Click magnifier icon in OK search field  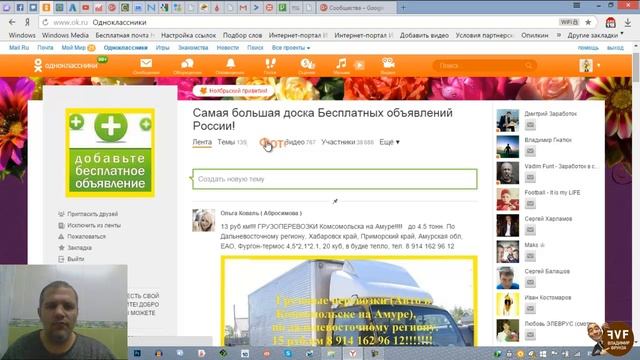pyautogui.click(x=529, y=65)
